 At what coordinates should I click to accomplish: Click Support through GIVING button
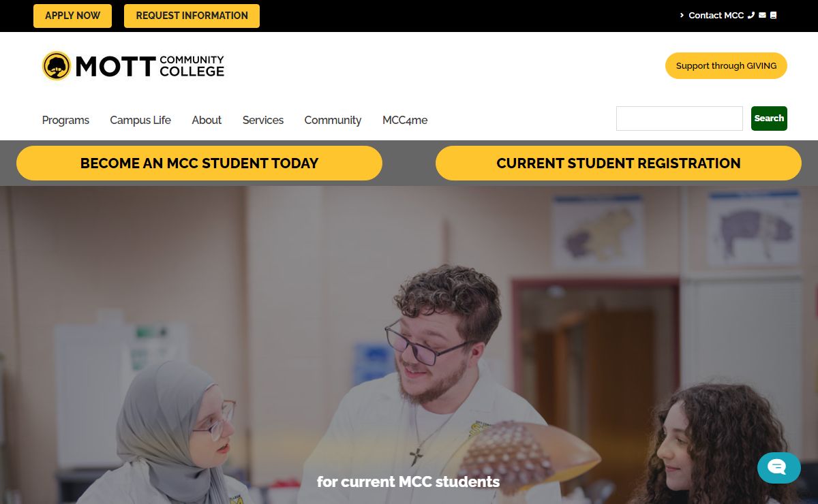[x=726, y=66]
